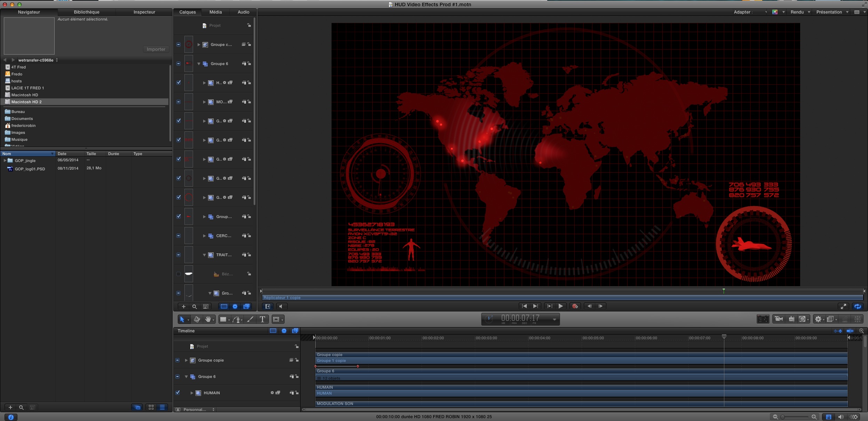Select the Paint Stroke brush tool
The image size is (868, 421).
click(250, 319)
